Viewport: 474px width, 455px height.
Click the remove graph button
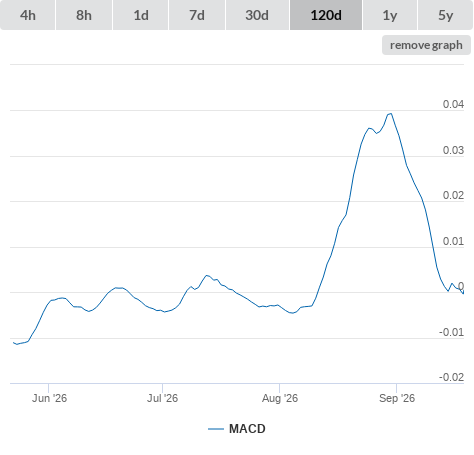pyautogui.click(x=426, y=45)
